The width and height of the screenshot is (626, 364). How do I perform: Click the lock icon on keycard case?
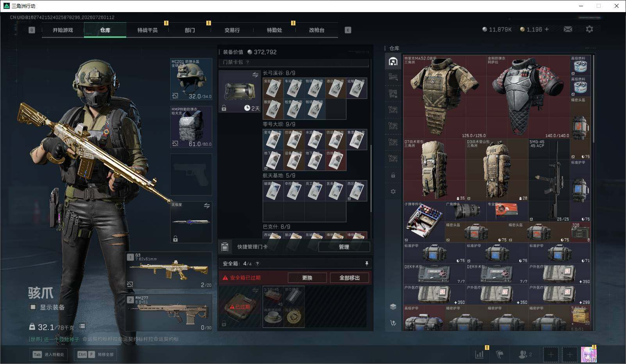click(224, 108)
